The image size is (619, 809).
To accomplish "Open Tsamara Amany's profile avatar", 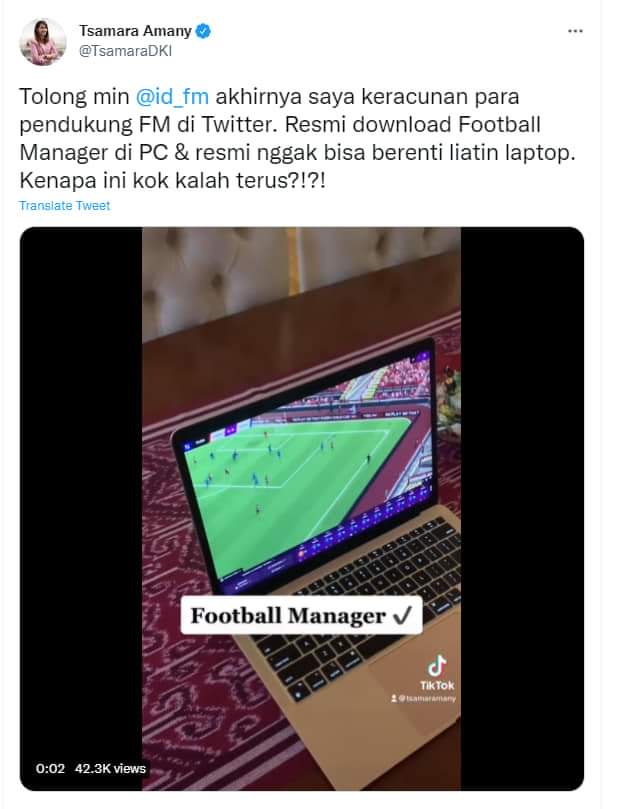I will coord(43,42).
